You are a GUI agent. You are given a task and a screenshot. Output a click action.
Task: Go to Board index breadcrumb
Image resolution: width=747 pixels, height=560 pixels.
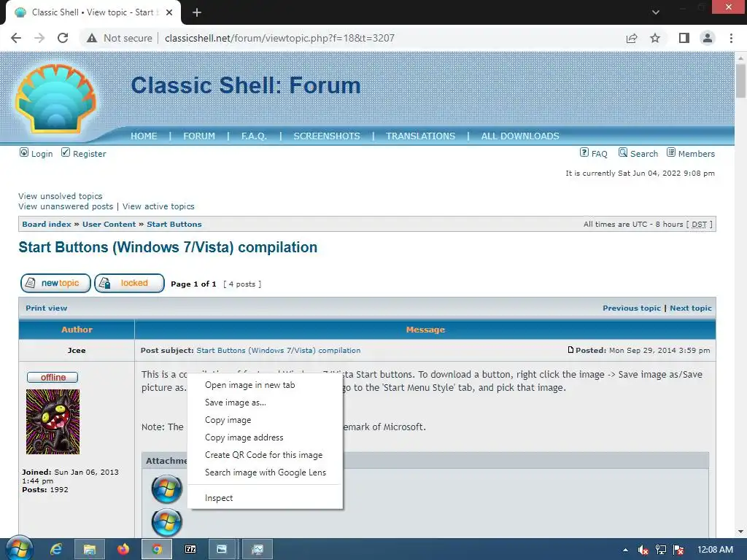(x=47, y=225)
